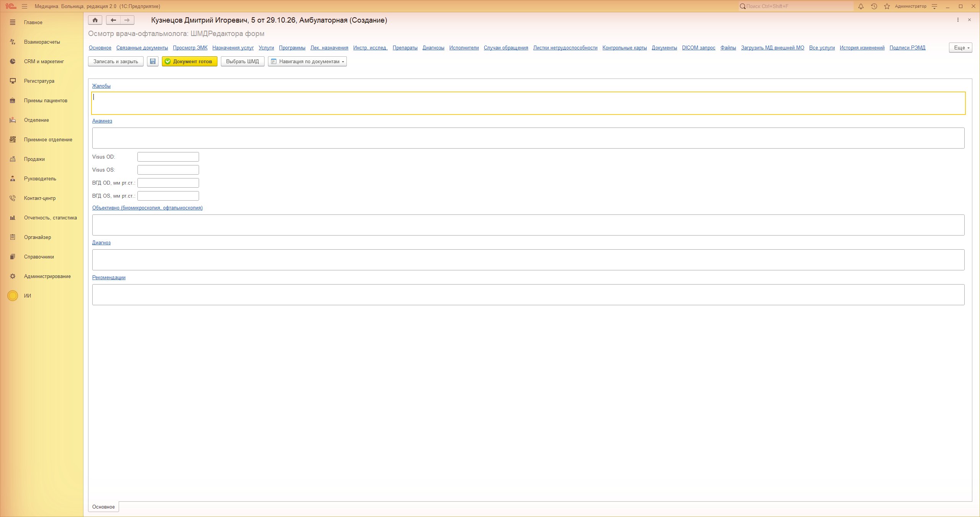
Task: Switch to Основное tab at bottom
Action: point(103,507)
